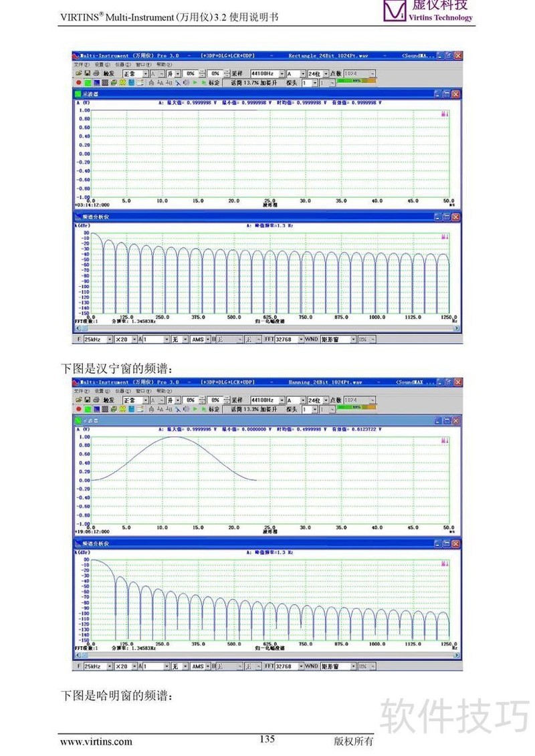Open 44100Hz sampling rate dropdown in Rectangle window

pos(281,73)
